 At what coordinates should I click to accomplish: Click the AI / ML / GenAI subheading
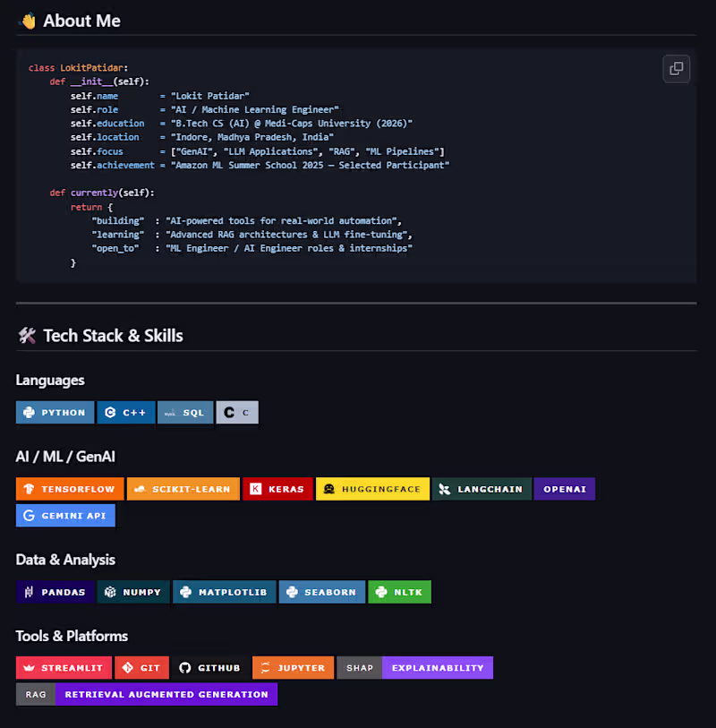pyautogui.click(x=65, y=457)
